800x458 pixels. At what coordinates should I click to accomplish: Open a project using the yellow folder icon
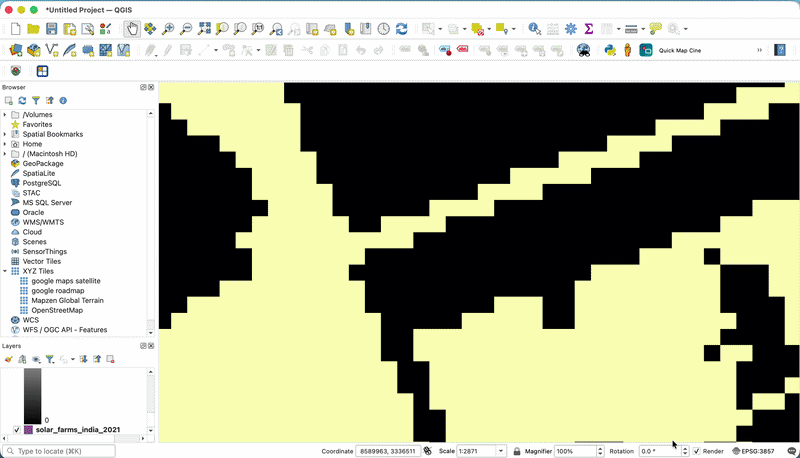tap(34, 29)
